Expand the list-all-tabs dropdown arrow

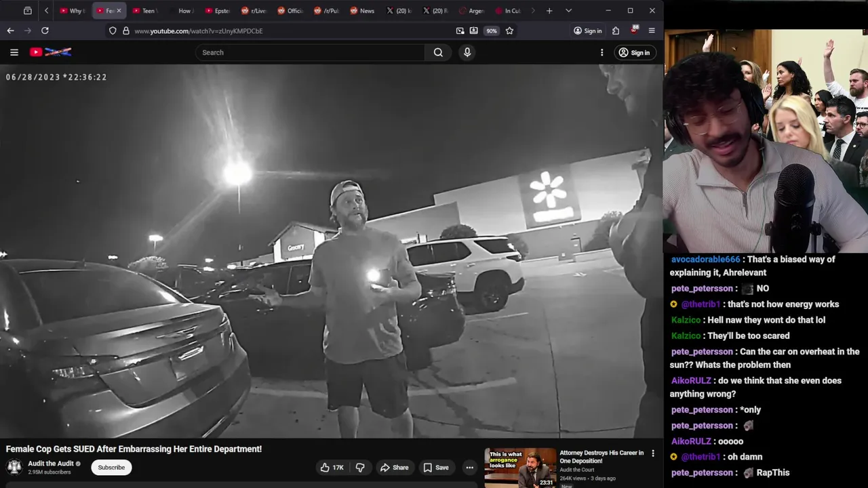point(568,11)
